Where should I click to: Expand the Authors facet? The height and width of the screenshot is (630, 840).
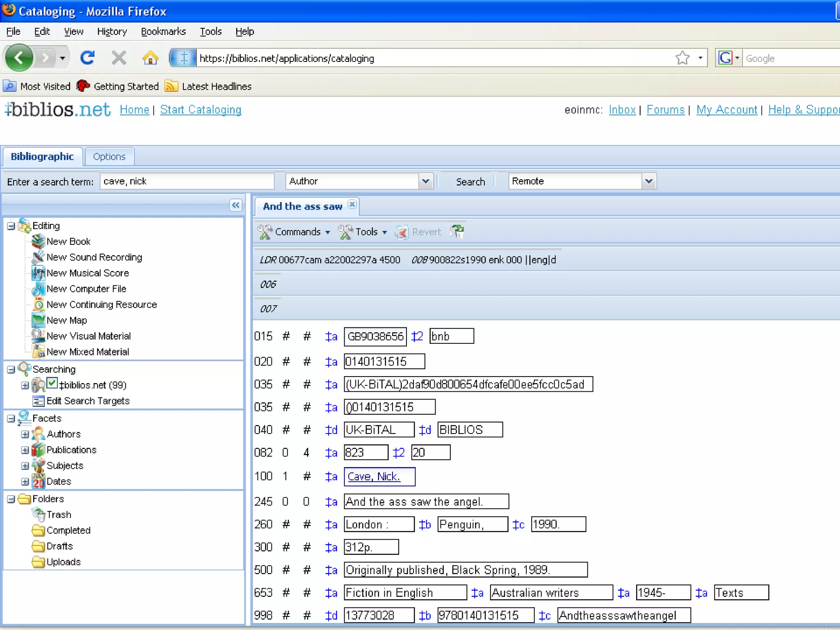pyautogui.click(x=25, y=434)
